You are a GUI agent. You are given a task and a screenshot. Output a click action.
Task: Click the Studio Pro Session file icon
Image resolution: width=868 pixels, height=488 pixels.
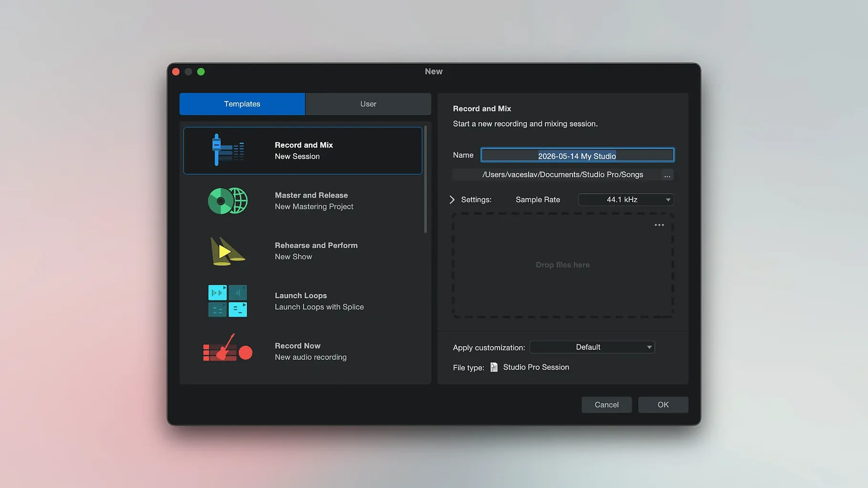pyautogui.click(x=494, y=367)
